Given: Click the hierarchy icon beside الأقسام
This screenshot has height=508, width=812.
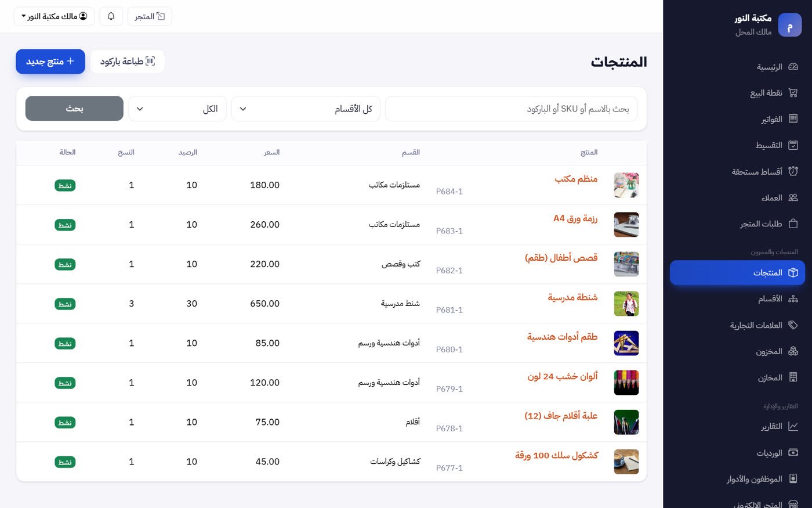Looking at the screenshot, I should coord(793,298).
